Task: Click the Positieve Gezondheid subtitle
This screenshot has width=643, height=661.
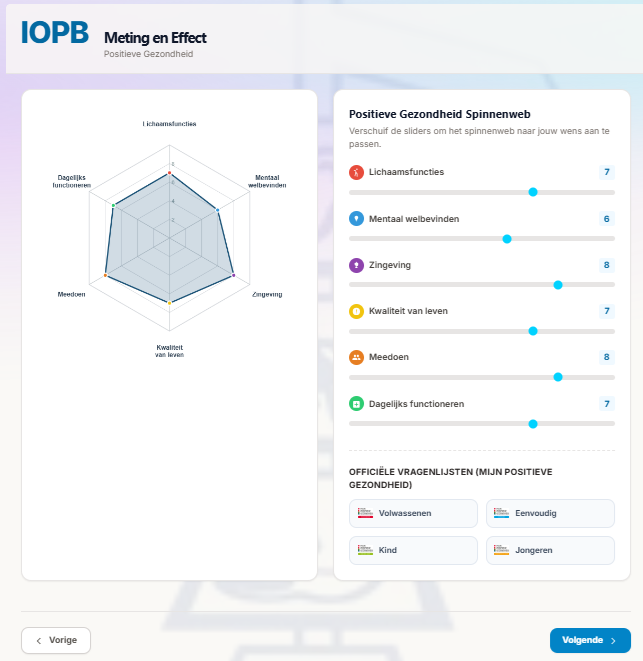Action: coord(148,54)
